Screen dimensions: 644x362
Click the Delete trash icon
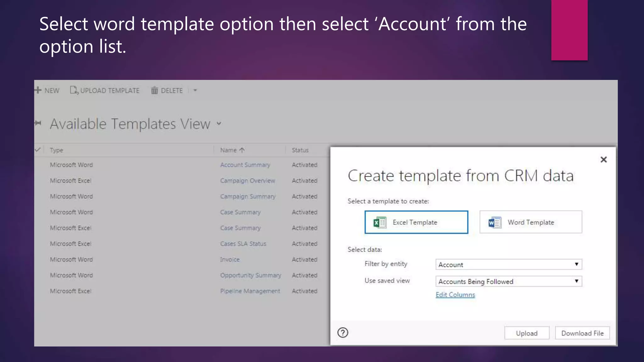tap(154, 90)
